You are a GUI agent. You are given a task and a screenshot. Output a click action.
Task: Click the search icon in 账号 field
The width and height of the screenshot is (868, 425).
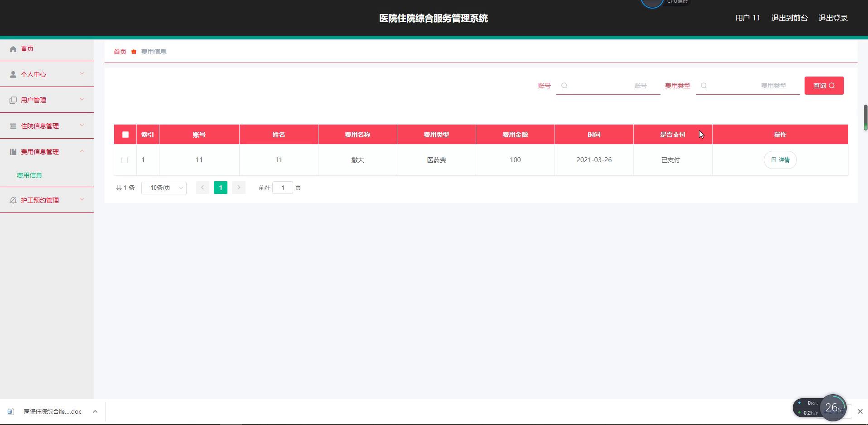[564, 86]
